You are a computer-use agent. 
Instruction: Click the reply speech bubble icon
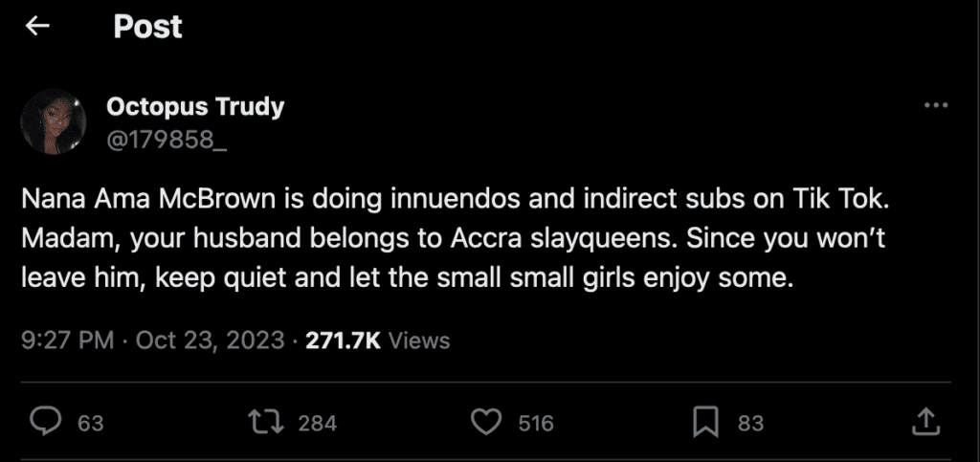[x=48, y=422]
